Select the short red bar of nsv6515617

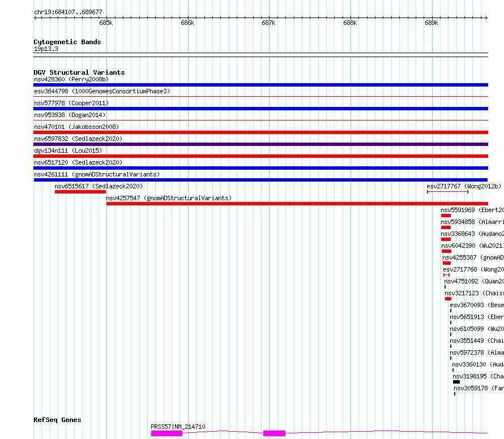click(80, 192)
